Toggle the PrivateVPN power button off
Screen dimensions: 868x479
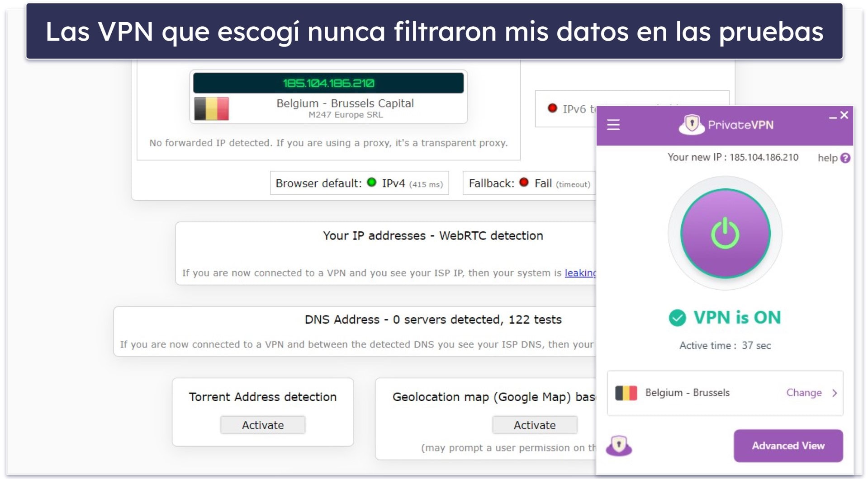coord(725,233)
